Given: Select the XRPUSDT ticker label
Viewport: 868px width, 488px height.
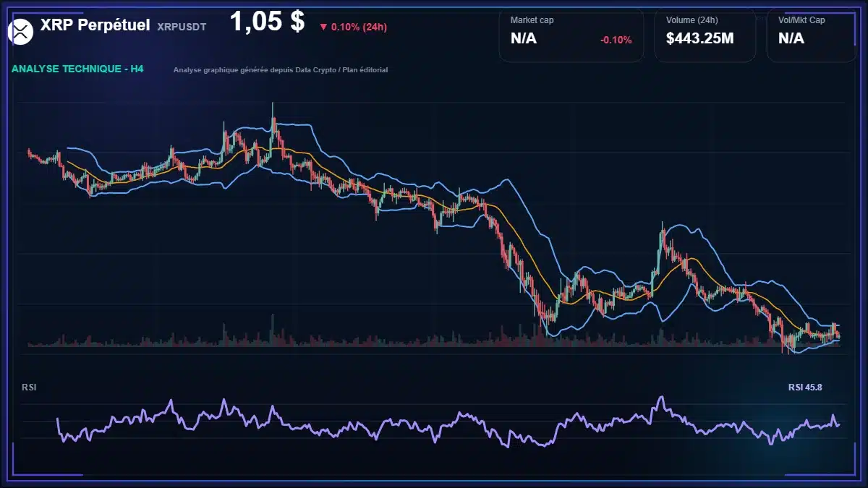Looking at the screenshot, I should (x=182, y=26).
